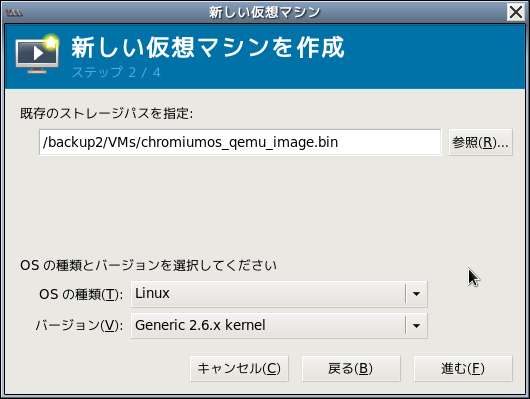Click the 新しい仮想マシンを作成 heading
Screen dimensions: 530x399
[x=208, y=47]
